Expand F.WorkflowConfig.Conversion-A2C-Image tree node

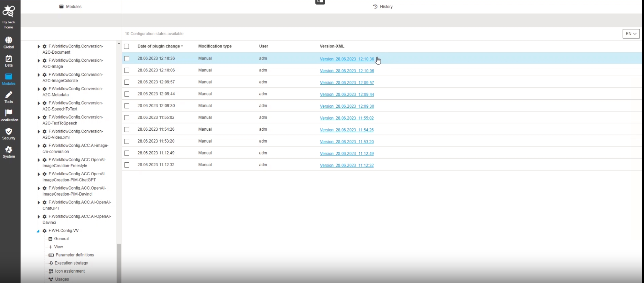[x=39, y=61]
